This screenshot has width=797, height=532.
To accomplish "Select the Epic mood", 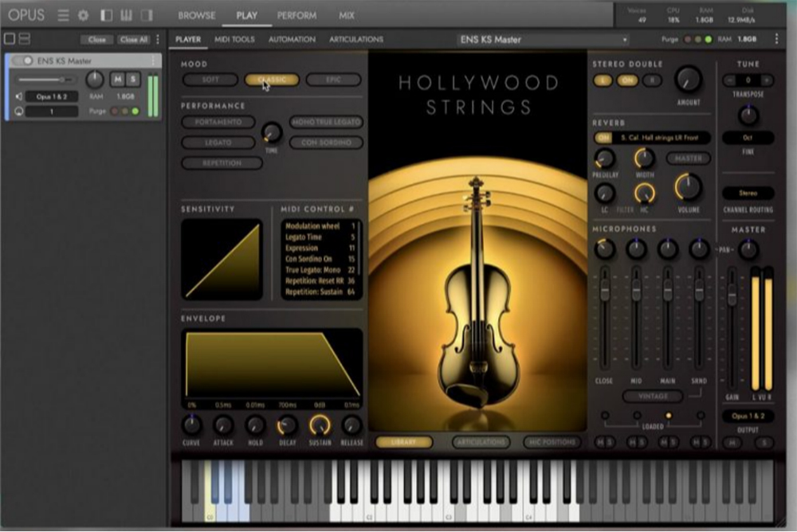I will tap(333, 80).
